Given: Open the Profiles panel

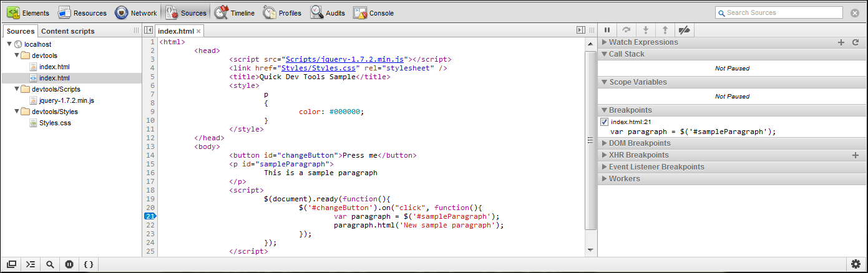Looking at the screenshot, I should (283, 12).
